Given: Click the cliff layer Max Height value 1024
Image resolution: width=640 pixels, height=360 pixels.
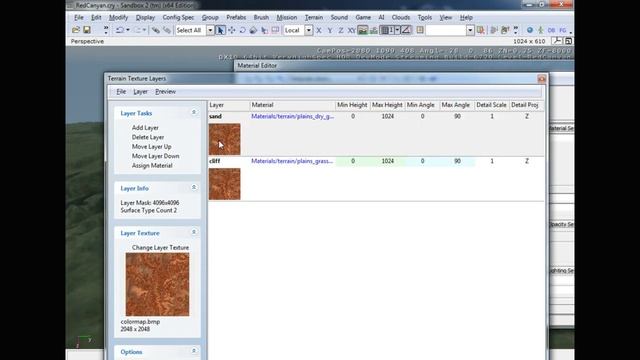Looking at the screenshot, I should pyautogui.click(x=387, y=161).
